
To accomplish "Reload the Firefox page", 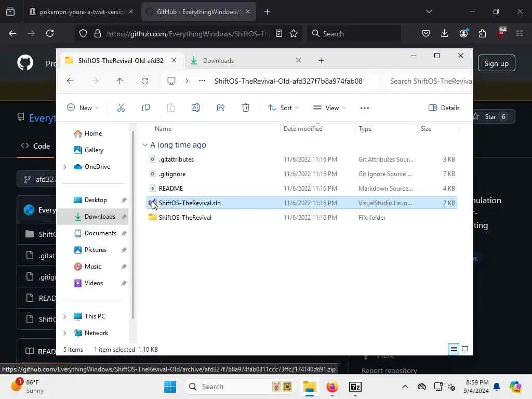I will [x=50, y=33].
